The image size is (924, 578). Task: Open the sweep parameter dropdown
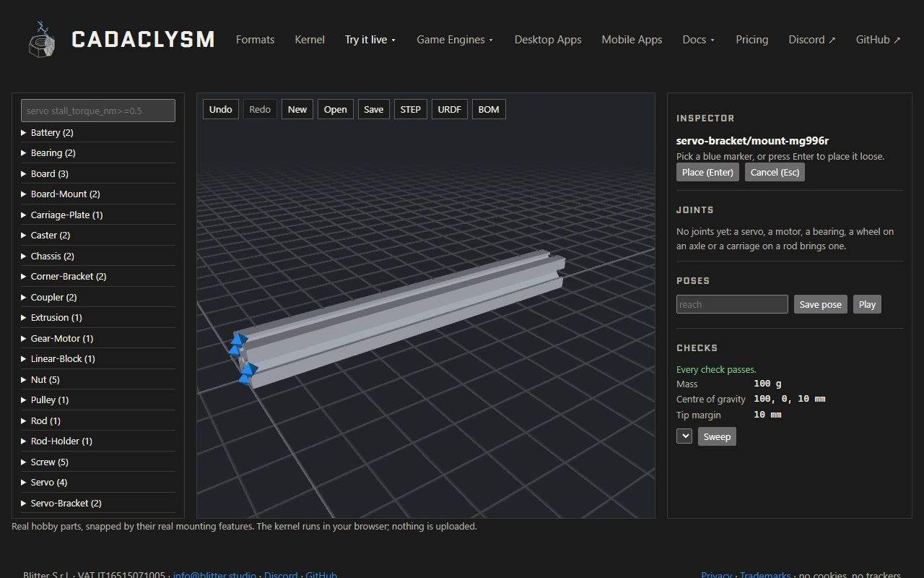[x=684, y=436]
